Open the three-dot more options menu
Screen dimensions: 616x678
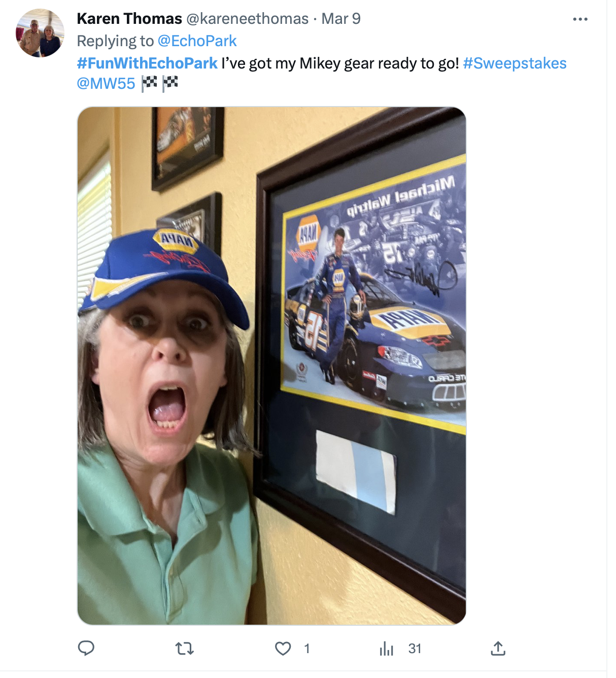[580, 19]
